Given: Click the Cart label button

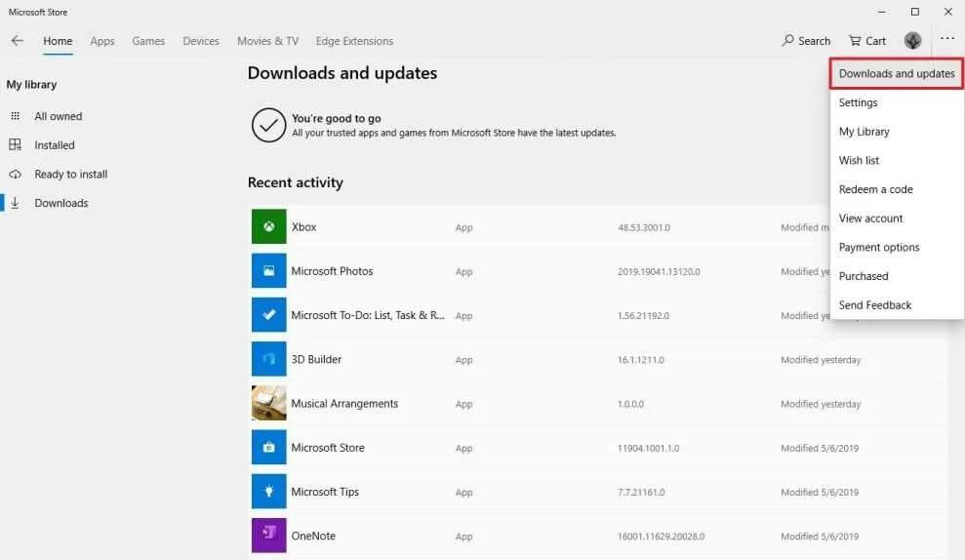Looking at the screenshot, I should click(x=876, y=41).
